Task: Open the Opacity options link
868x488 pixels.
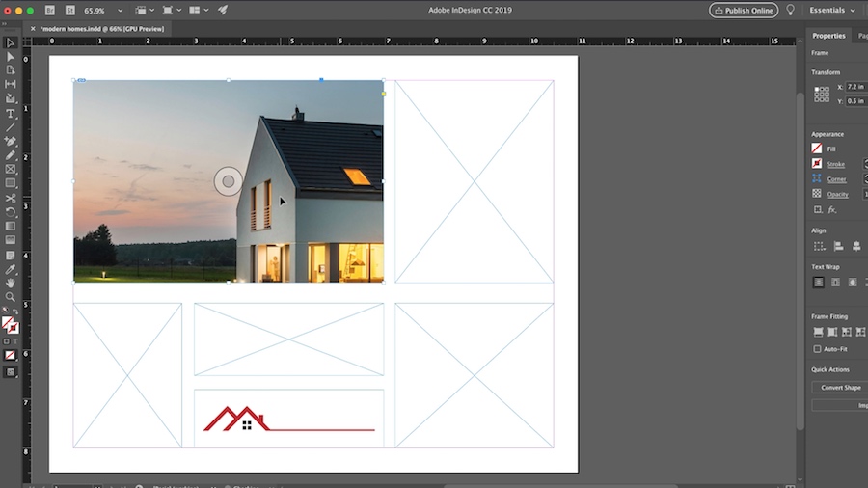Action: click(x=837, y=194)
